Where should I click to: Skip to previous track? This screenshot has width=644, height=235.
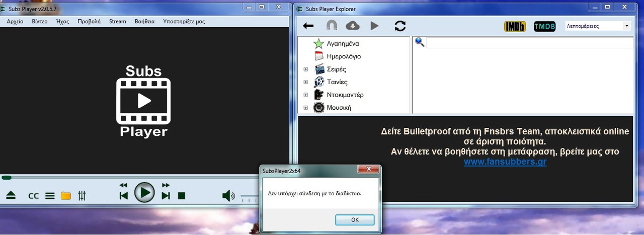click(124, 196)
